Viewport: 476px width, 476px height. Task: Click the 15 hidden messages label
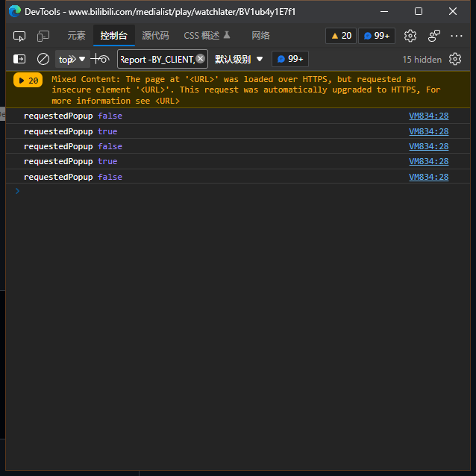coord(422,60)
